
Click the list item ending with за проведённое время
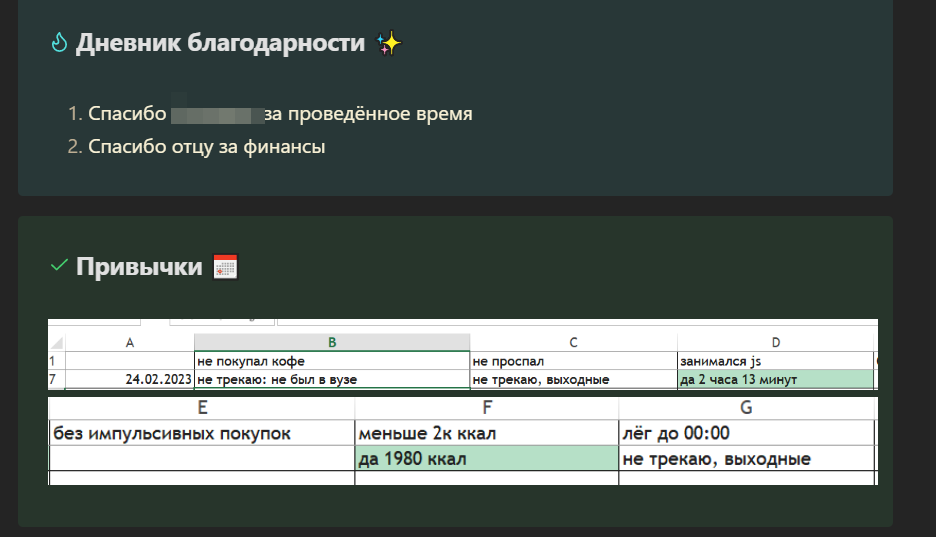tap(270, 113)
